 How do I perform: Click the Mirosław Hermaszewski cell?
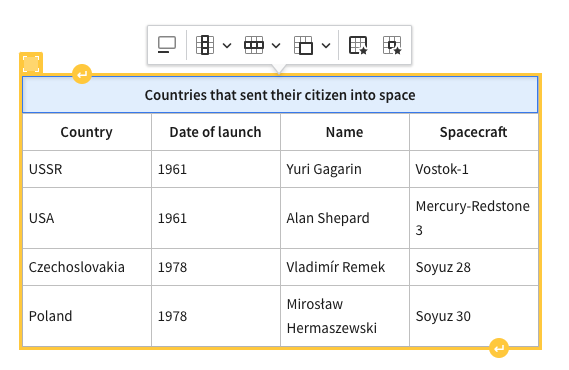345,316
